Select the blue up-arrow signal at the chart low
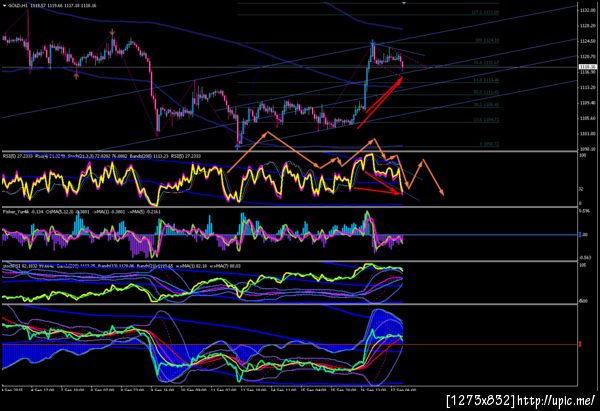This screenshot has height=411, width=600. click(238, 146)
